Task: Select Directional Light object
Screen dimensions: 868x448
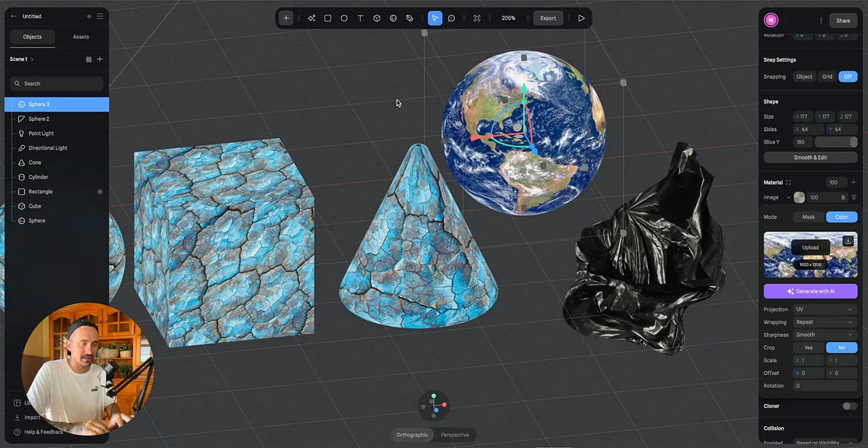Action: [x=57, y=148]
